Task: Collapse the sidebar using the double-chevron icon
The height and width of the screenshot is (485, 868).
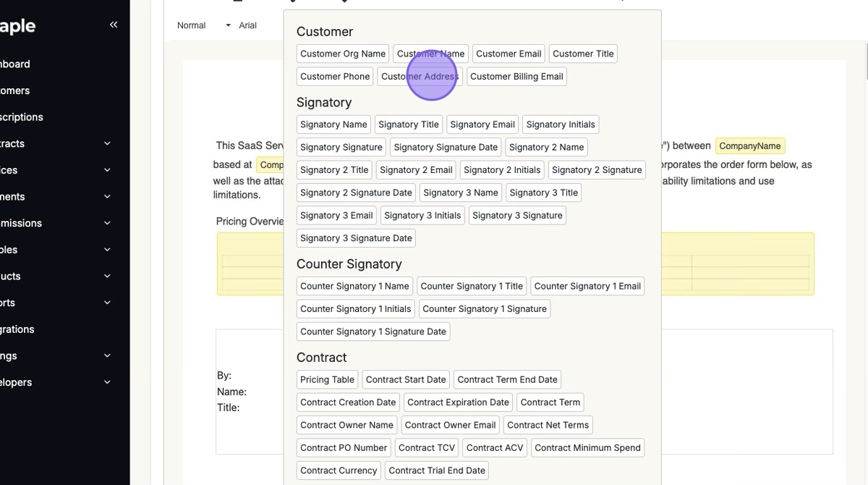Action: tap(114, 25)
